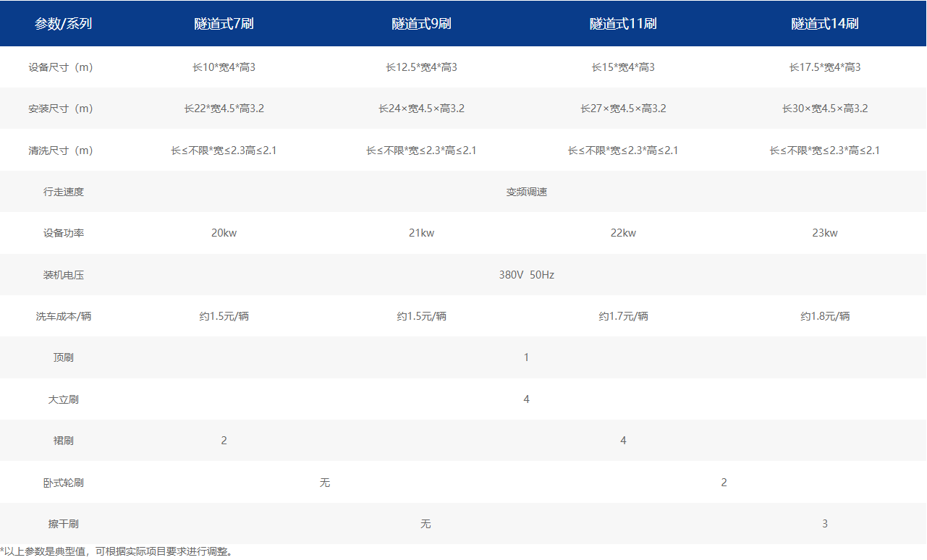
Task: Select the "长24×宽4.5×高3.2" install size cell
Action: 421,109
